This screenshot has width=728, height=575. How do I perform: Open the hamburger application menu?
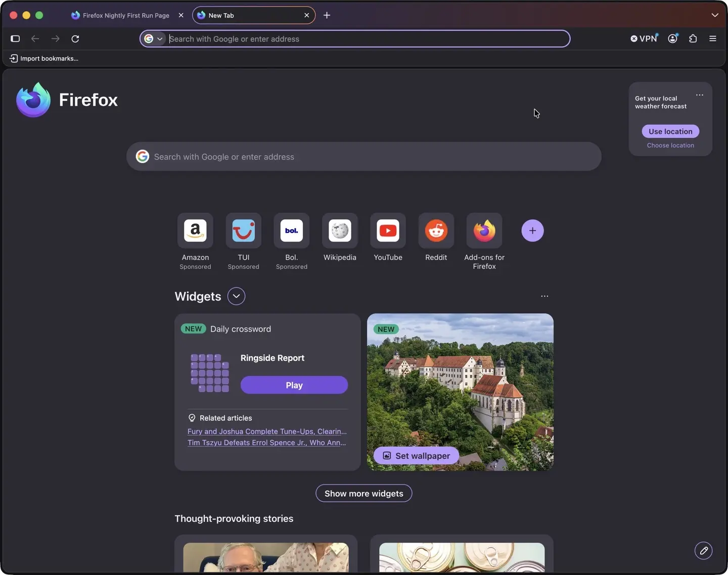713,38
